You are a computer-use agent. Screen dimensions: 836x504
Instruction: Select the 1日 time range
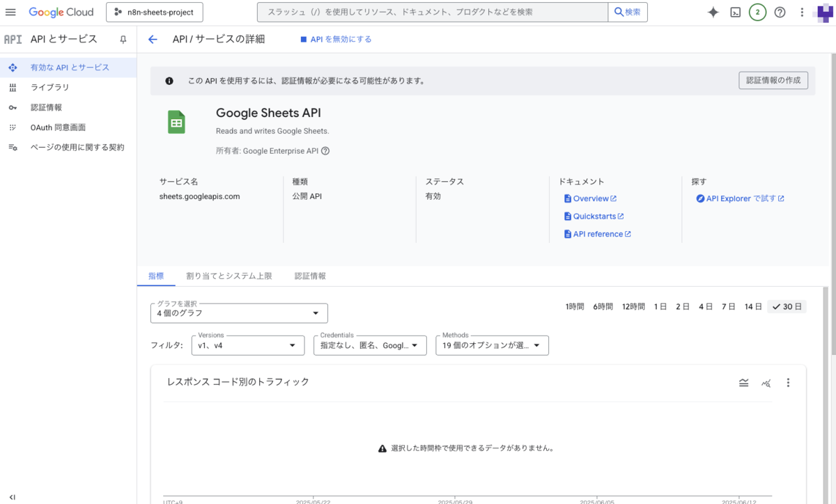660,306
